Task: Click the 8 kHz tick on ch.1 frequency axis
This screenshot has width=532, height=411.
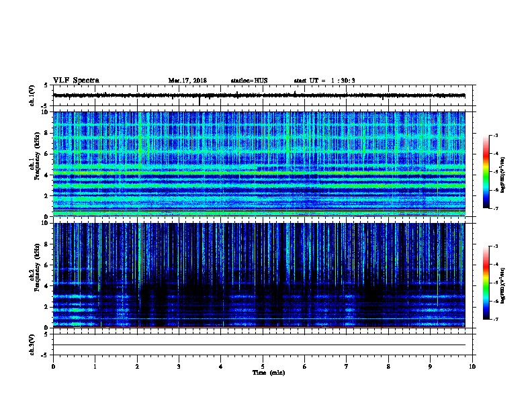Action: point(46,133)
